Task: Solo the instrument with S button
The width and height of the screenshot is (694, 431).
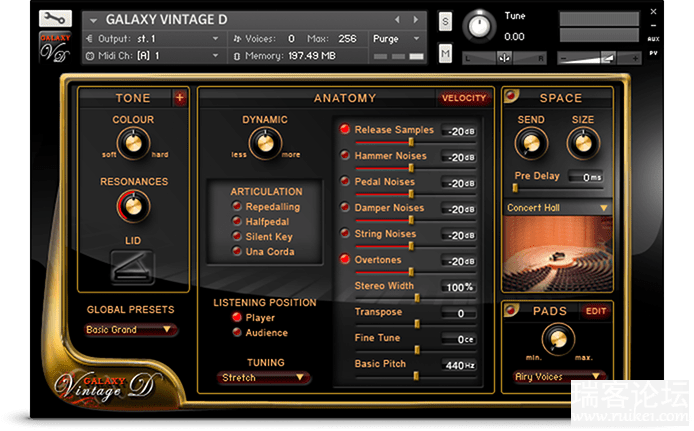Action: coord(445,21)
